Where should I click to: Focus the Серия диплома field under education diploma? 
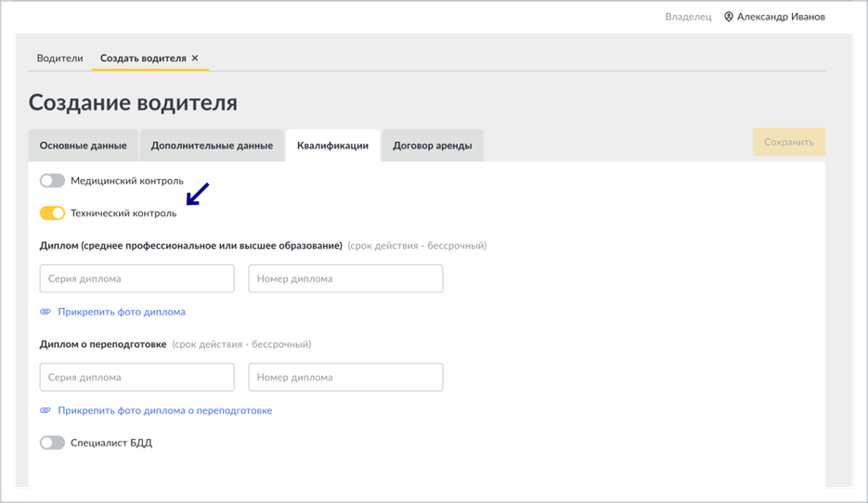136,278
